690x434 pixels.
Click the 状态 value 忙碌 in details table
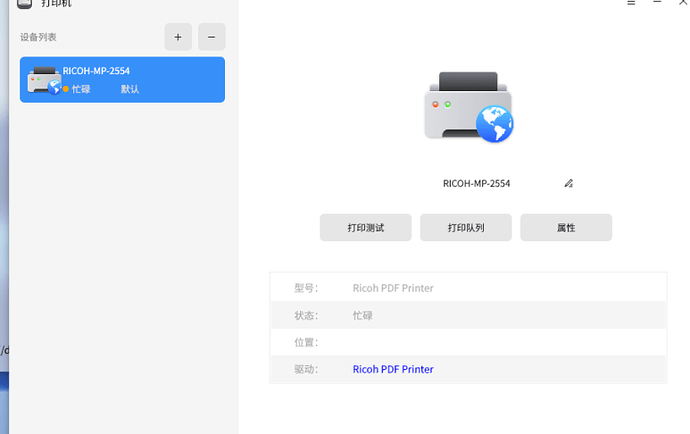(x=363, y=315)
